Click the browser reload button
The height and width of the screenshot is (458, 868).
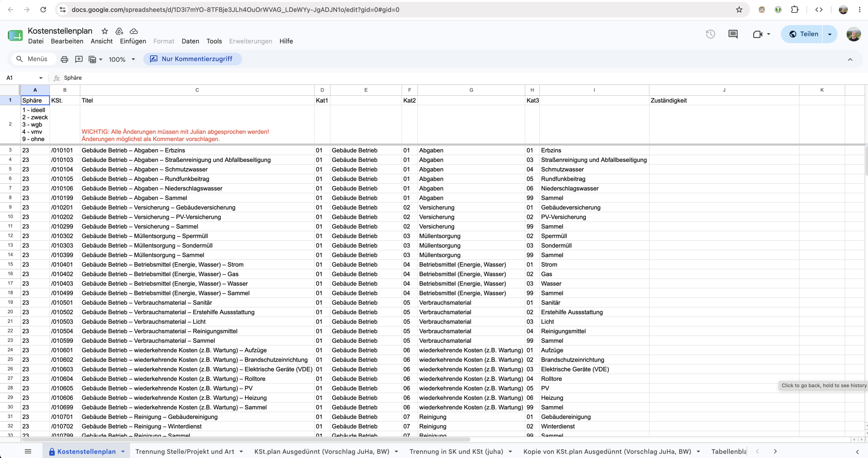(x=43, y=10)
